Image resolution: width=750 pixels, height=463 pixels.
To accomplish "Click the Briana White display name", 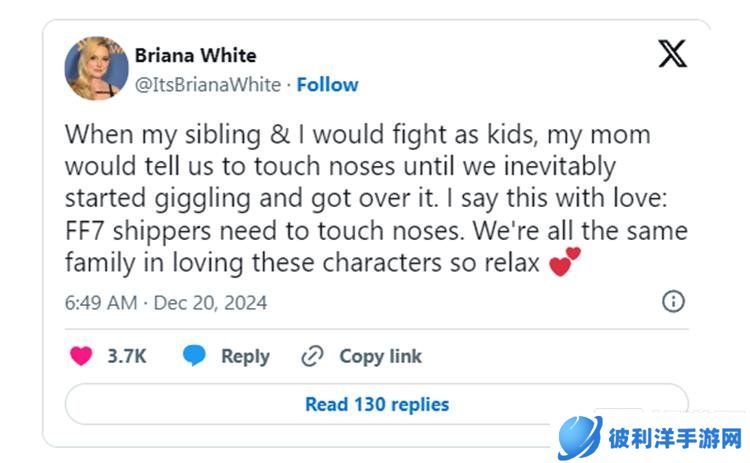I will coord(196,56).
